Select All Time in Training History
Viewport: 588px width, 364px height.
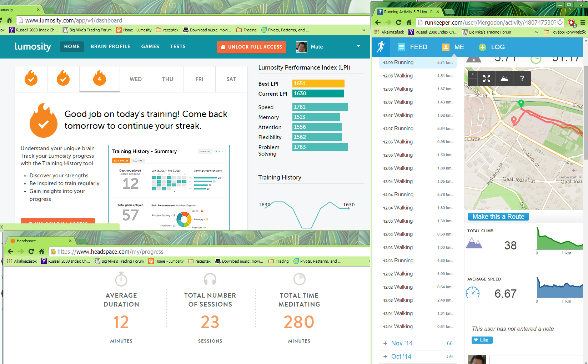[138, 161]
